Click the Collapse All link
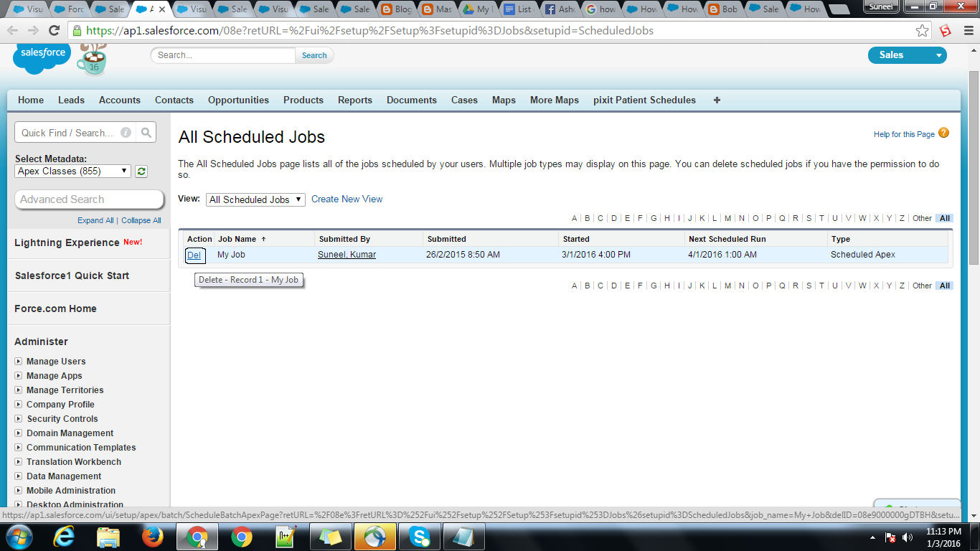 pos(141,220)
